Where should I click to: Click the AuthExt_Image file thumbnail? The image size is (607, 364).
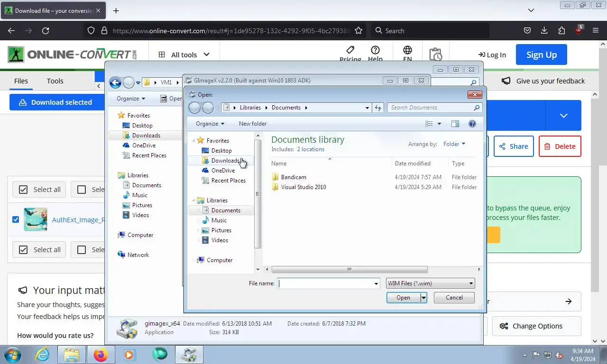(35, 219)
